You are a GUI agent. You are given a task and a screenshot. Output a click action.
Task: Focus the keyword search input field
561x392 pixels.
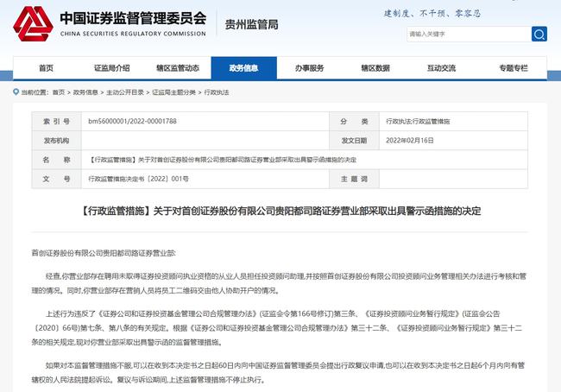pos(469,34)
